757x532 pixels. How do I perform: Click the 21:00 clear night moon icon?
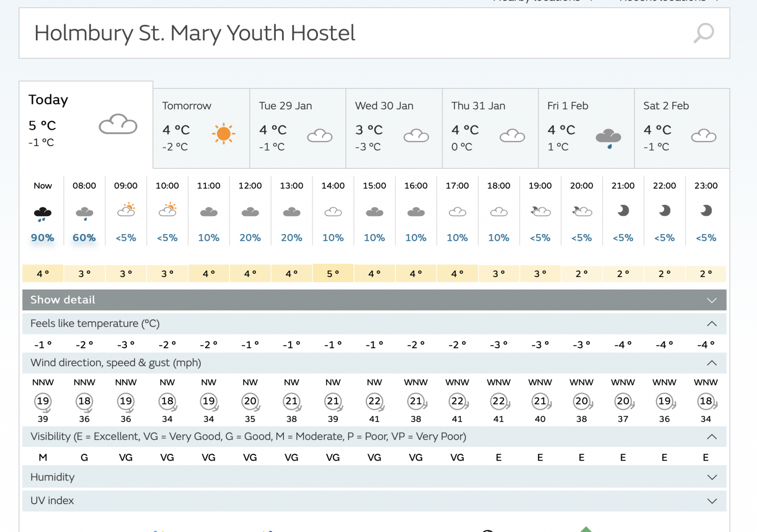(623, 210)
